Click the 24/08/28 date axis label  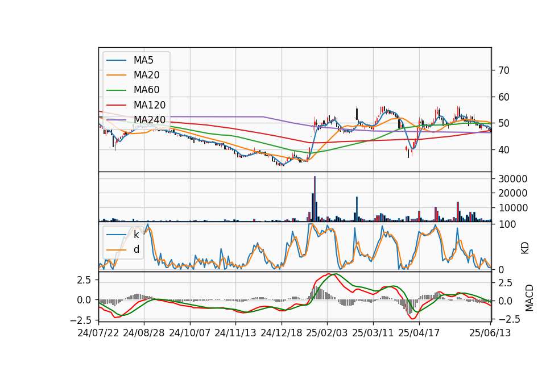pos(144,333)
